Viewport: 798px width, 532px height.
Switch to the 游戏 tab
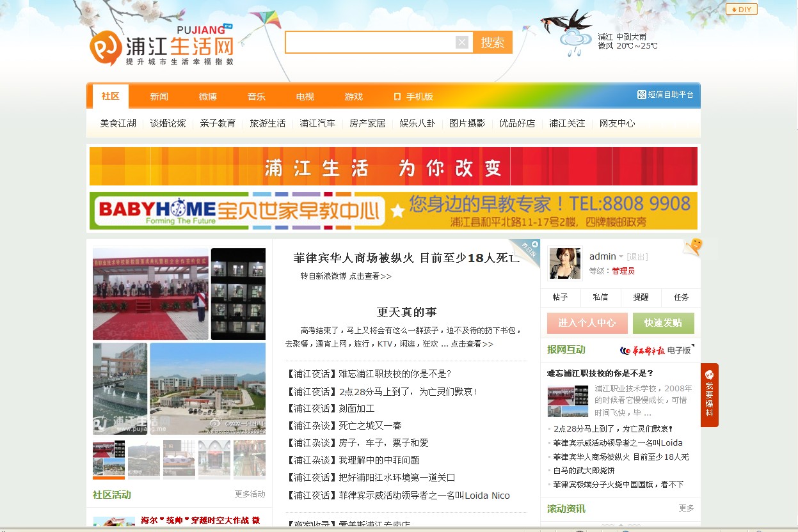[x=354, y=97]
